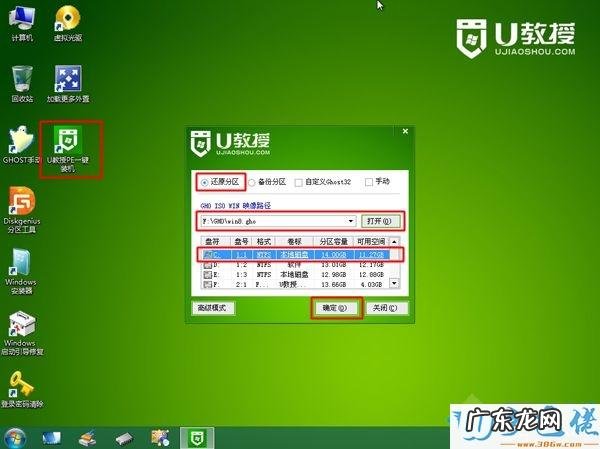Screen dimensions: 600x449
Task: Click the 确定(O) button
Action: [336, 308]
